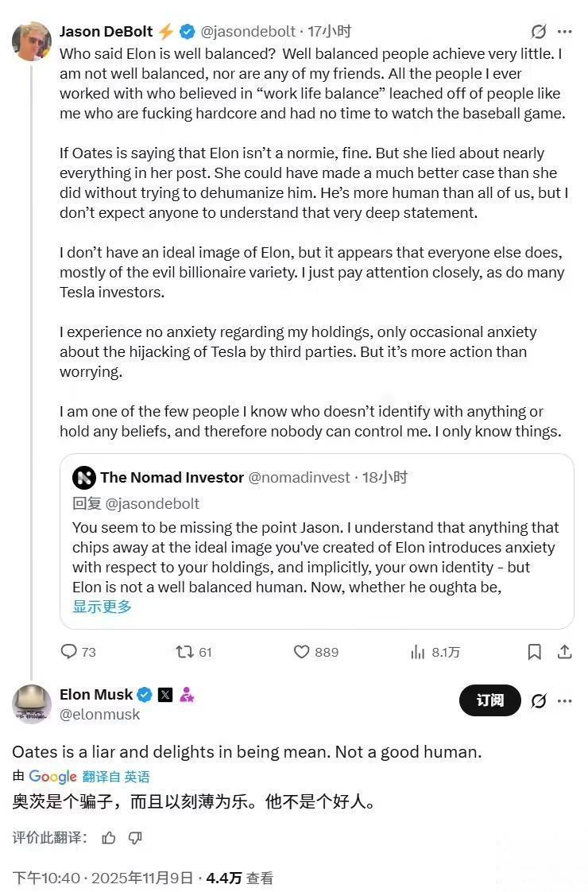
Task: Open Grok icon on Jason DeBolt's tweet
Action: click(x=539, y=32)
